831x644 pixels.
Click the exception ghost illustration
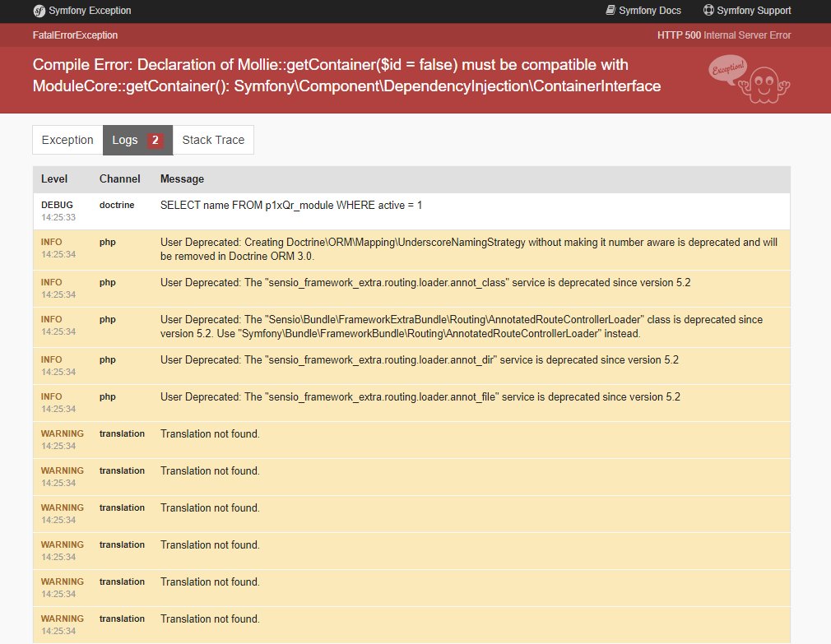(x=750, y=80)
